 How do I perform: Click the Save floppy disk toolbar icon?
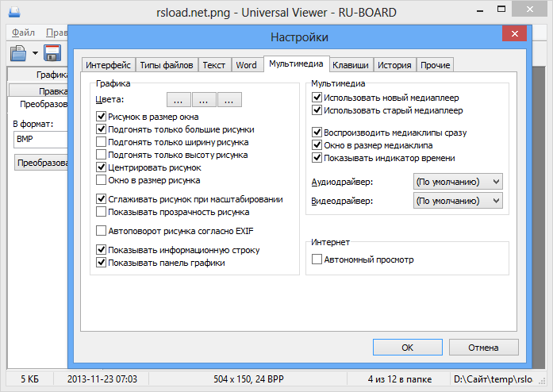click(52, 53)
